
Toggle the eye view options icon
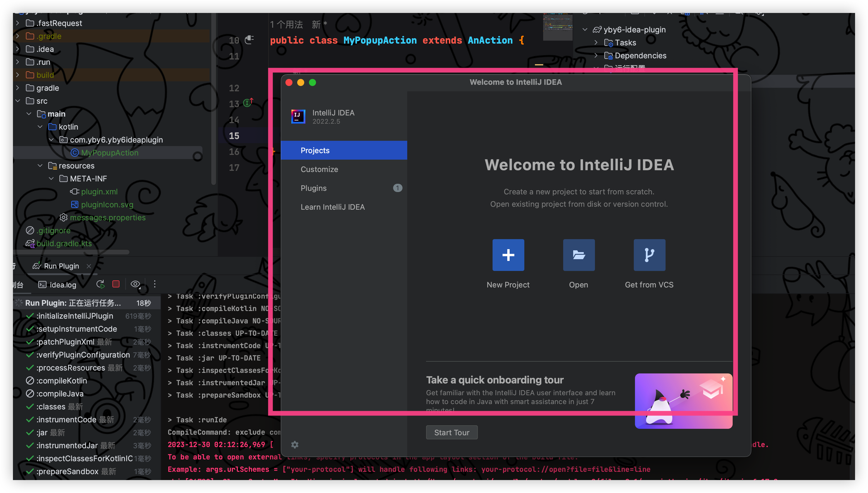(136, 284)
